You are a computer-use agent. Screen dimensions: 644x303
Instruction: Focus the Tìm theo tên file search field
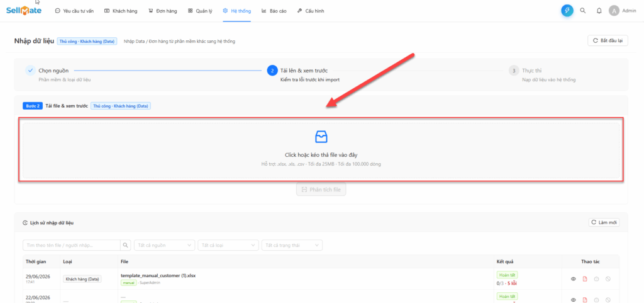click(x=72, y=245)
